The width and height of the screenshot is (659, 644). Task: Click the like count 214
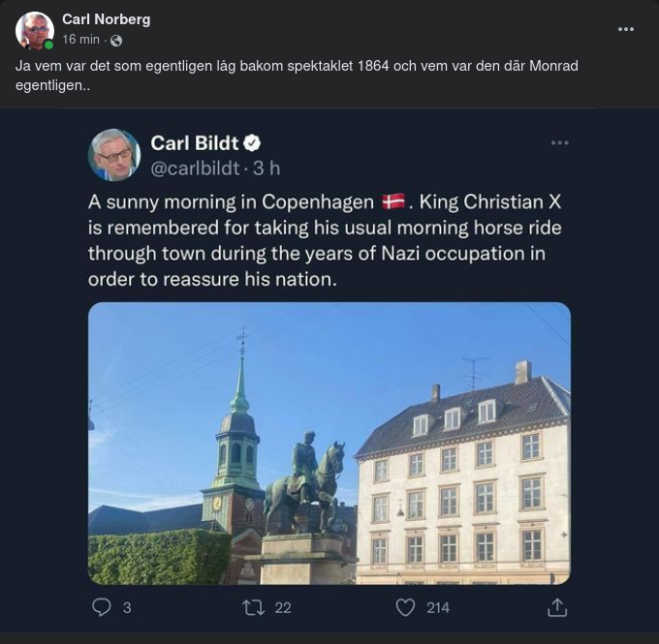click(438, 607)
